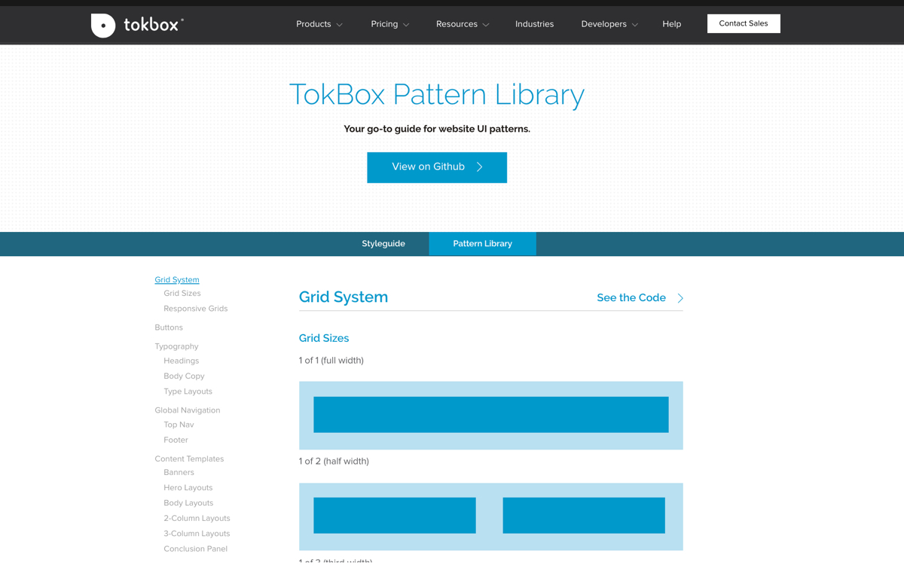Click the '1 of 1 (full width)' label
This screenshot has width=904, height=588.
point(331,361)
